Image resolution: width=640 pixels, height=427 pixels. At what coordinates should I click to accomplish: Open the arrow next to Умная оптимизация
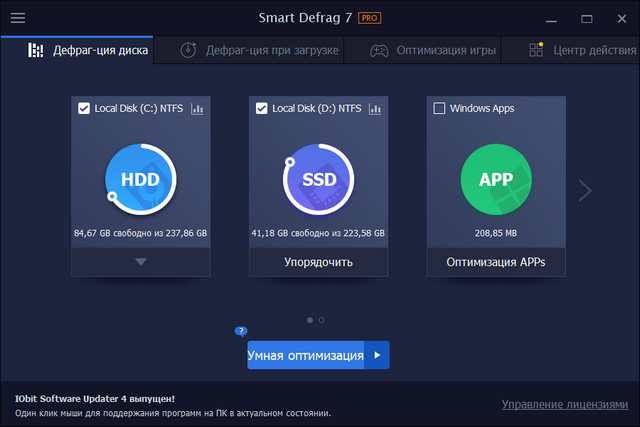[x=377, y=355]
